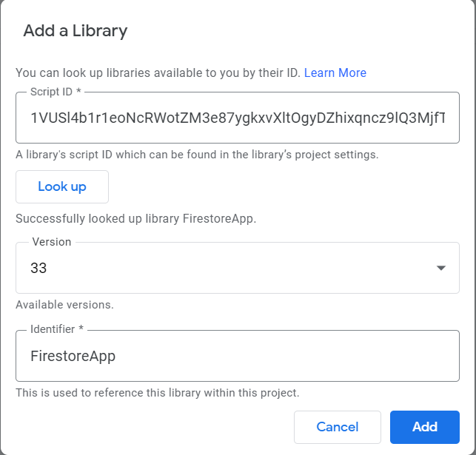The image size is (476, 455).
Task: Click the Script ID input field
Action: click(237, 118)
